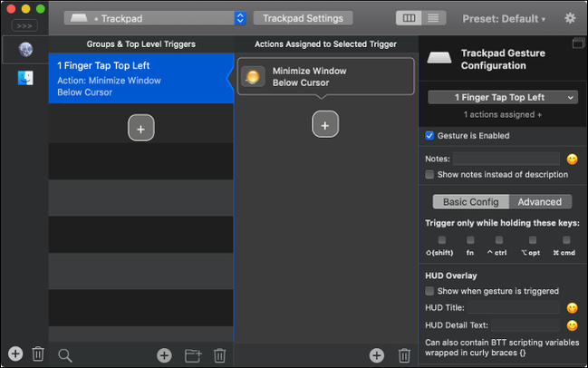The height and width of the screenshot is (368, 588).
Task: Select the 1 Finger Tap Top Left trigger row
Action: tap(141, 78)
